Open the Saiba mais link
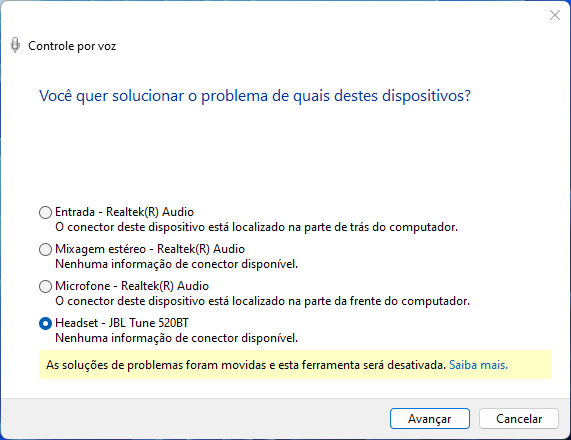571x440 pixels. pyautogui.click(x=478, y=365)
